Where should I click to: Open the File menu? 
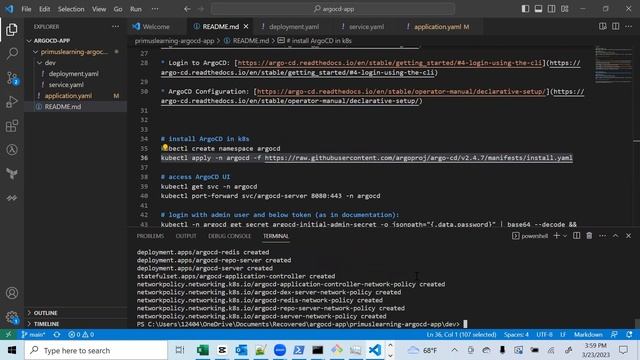pos(26,9)
